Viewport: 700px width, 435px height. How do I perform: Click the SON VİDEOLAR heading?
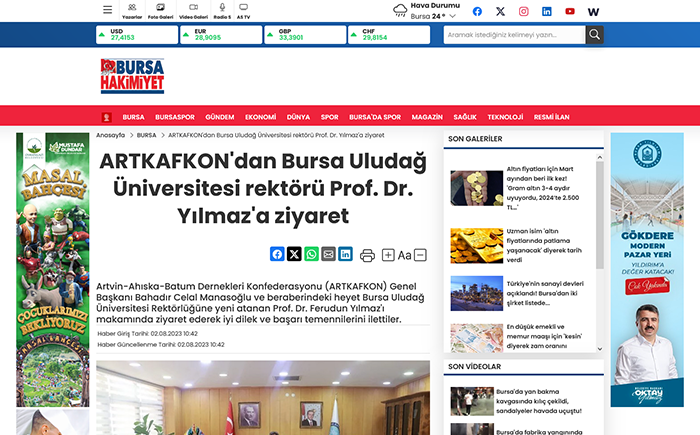pyautogui.click(x=475, y=367)
